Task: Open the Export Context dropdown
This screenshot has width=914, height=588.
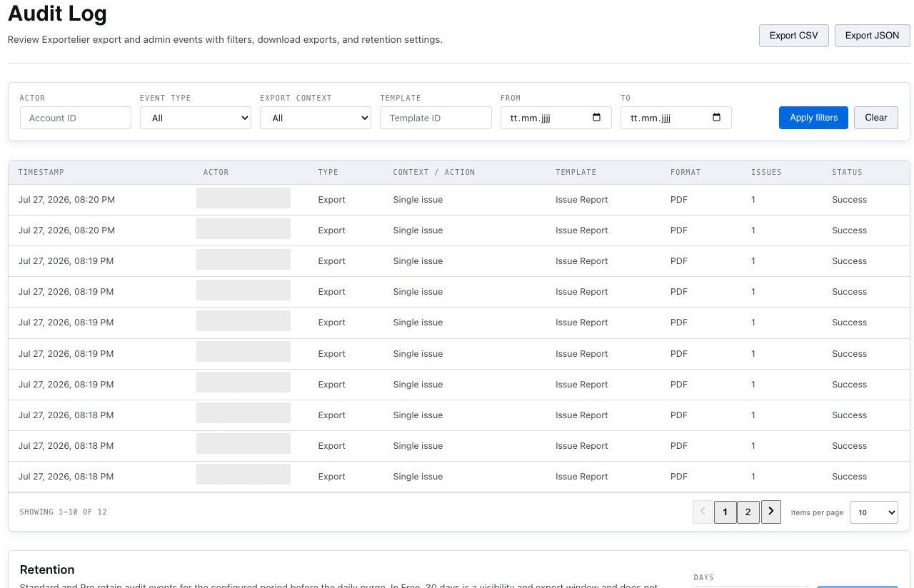Action: point(316,118)
